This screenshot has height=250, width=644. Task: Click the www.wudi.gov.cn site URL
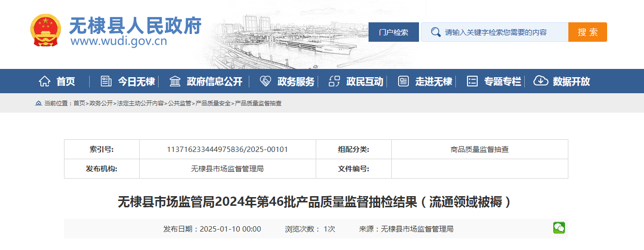118,41
